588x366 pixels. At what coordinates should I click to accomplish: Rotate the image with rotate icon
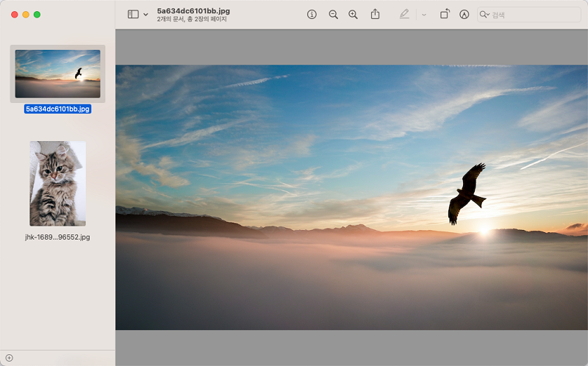tap(445, 15)
